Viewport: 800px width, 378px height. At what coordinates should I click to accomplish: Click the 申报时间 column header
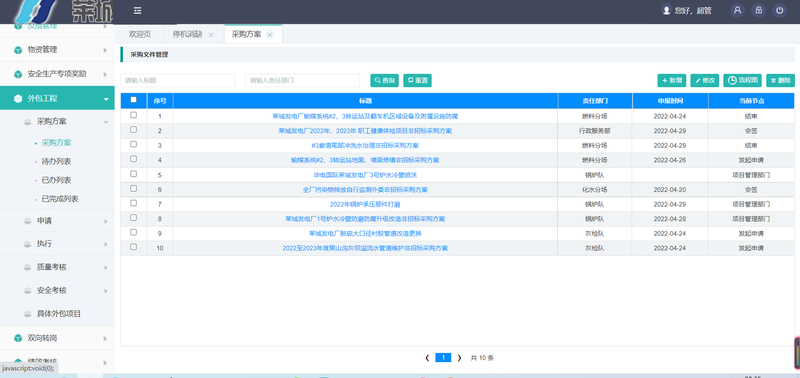point(670,101)
